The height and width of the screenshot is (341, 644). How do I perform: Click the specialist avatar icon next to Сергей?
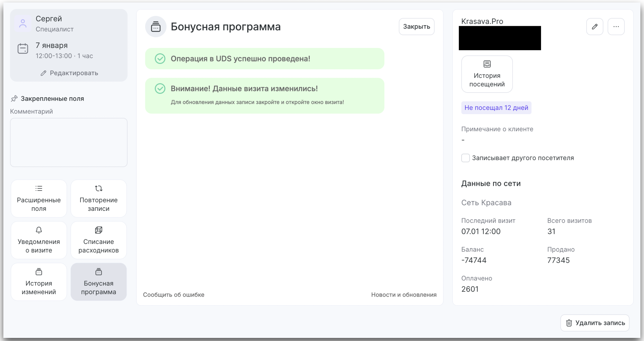pyautogui.click(x=23, y=24)
